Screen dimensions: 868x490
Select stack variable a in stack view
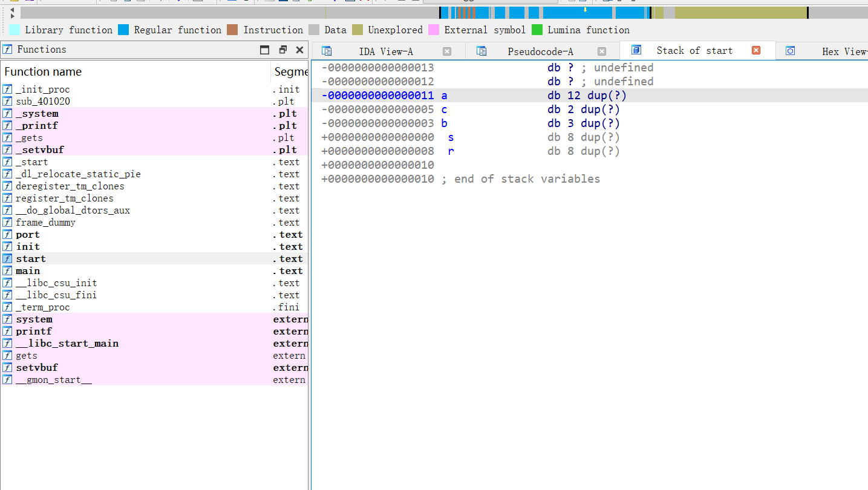[445, 96]
